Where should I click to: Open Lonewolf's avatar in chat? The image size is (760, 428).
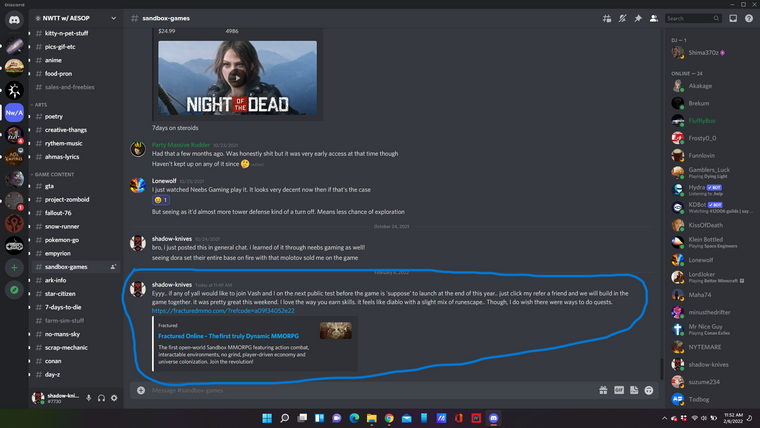coord(138,186)
